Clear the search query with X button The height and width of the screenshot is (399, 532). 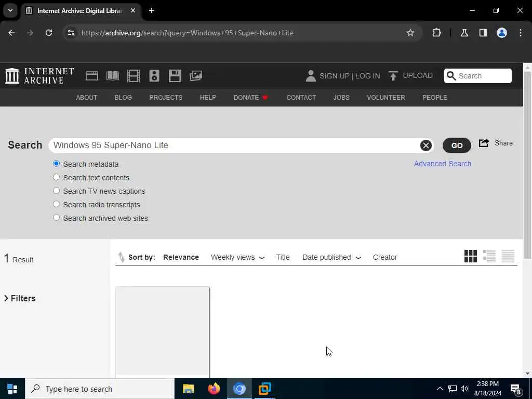pos(426,145)
